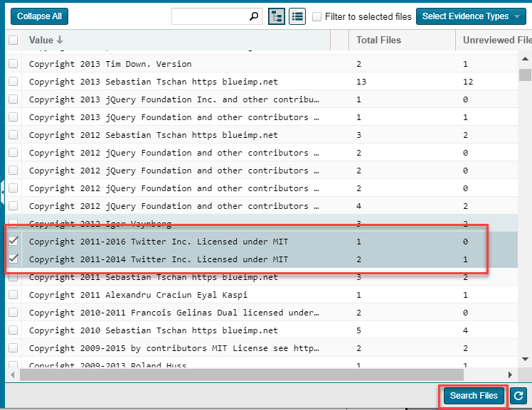532x410 pixels.
Task: Click the Collapse All button
Action: pos(40,16)
